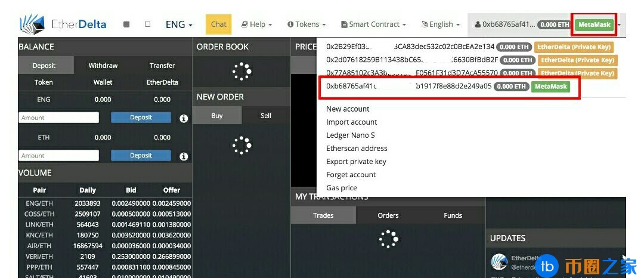Expand the Smart Contract dropdown

[x=373, y=24]
